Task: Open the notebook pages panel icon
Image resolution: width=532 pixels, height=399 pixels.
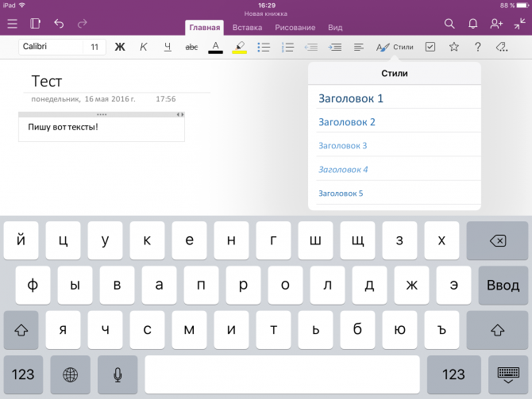Action: [35, 23]
